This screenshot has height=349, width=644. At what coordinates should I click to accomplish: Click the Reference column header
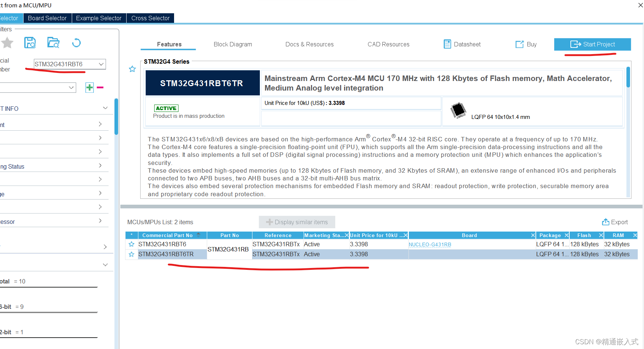click(278, 235)
